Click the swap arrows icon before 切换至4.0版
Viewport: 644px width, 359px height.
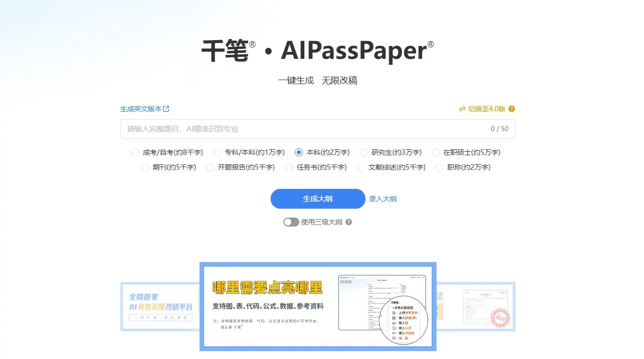pos(462,109)
